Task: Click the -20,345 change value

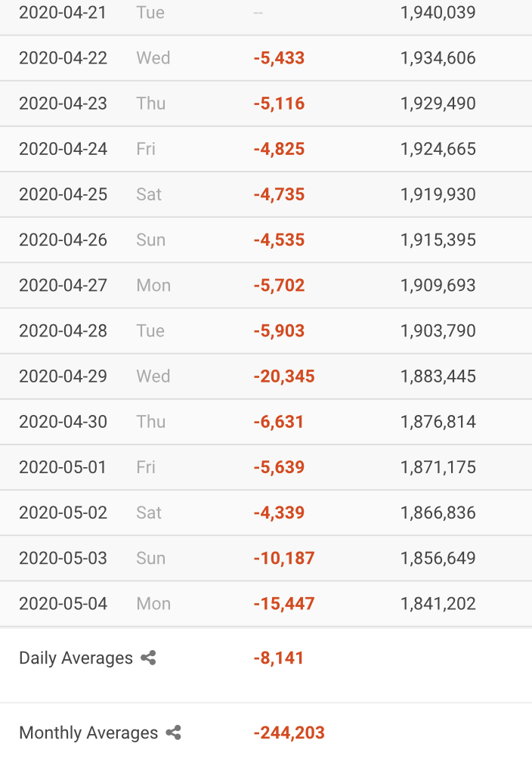Action: [x=284, y=376]
